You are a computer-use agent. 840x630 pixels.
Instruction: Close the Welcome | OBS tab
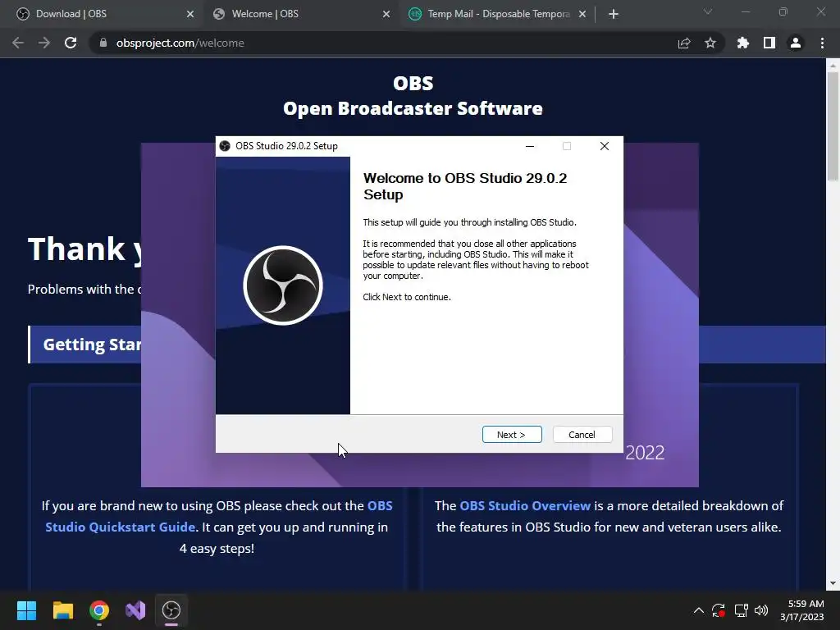[386, 15]
